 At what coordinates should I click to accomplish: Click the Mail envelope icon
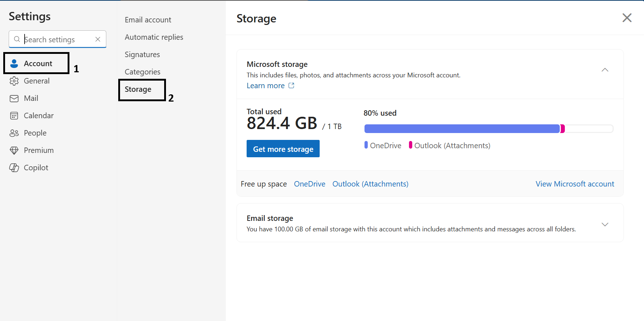click(x=14, y=98)
